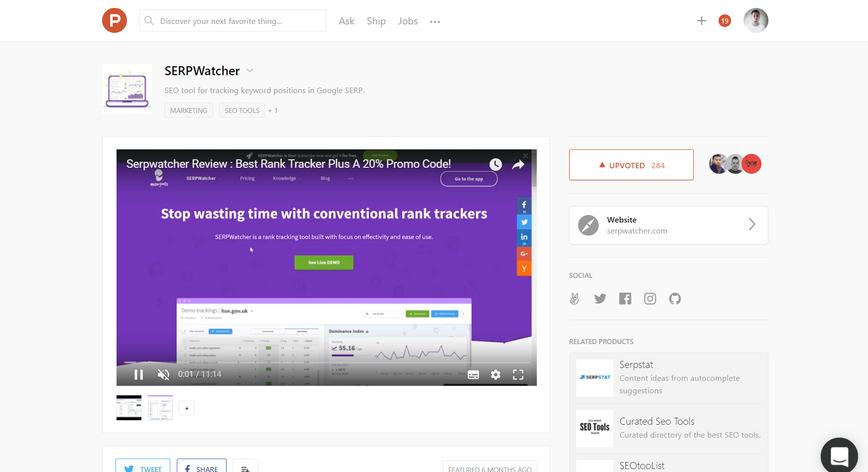Toggle video subtitles captions

(x=473, y=374)
